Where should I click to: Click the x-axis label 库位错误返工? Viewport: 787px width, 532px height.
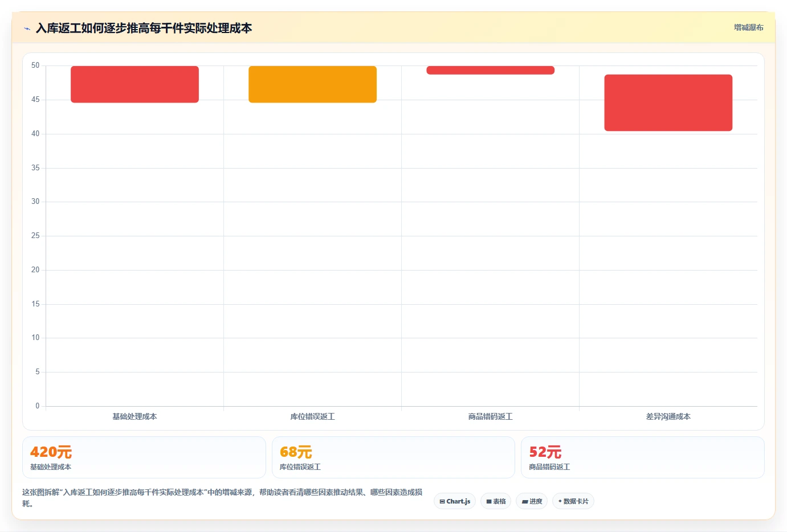tap(312, 416)
